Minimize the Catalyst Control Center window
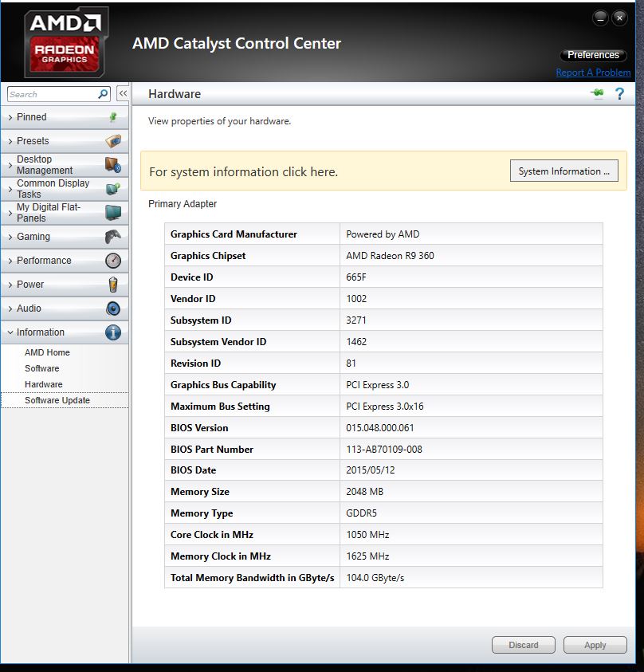The width and height of the screenshot is (644, 672). pos(600,18)
